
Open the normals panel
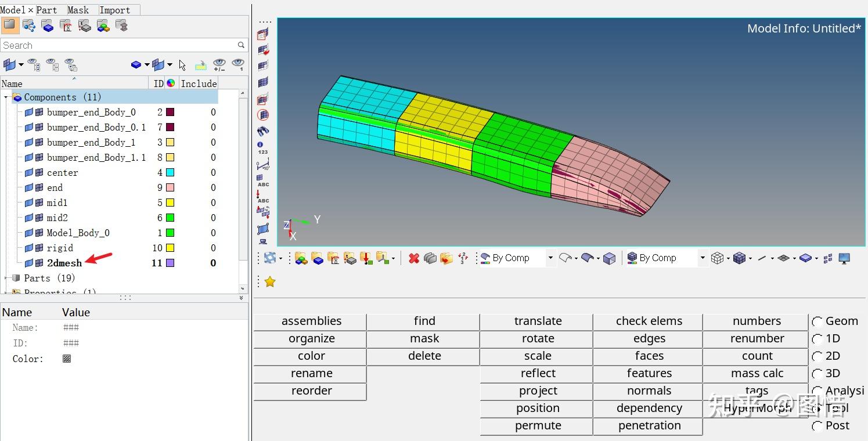click(x=649, y=391)
